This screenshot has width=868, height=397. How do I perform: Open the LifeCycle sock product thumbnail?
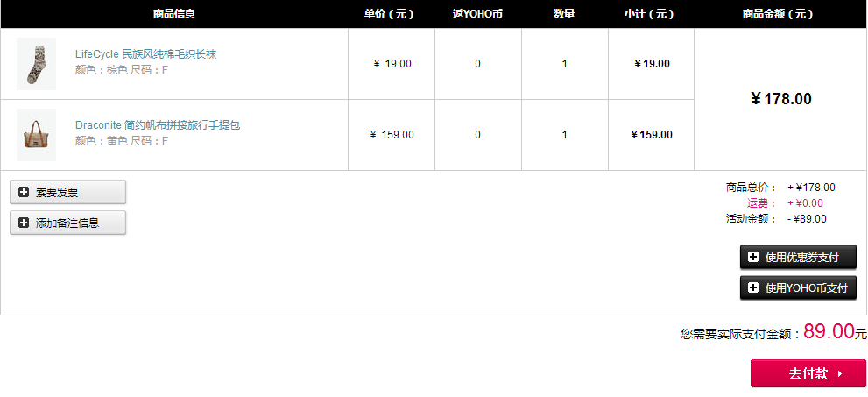pos(36,64)
